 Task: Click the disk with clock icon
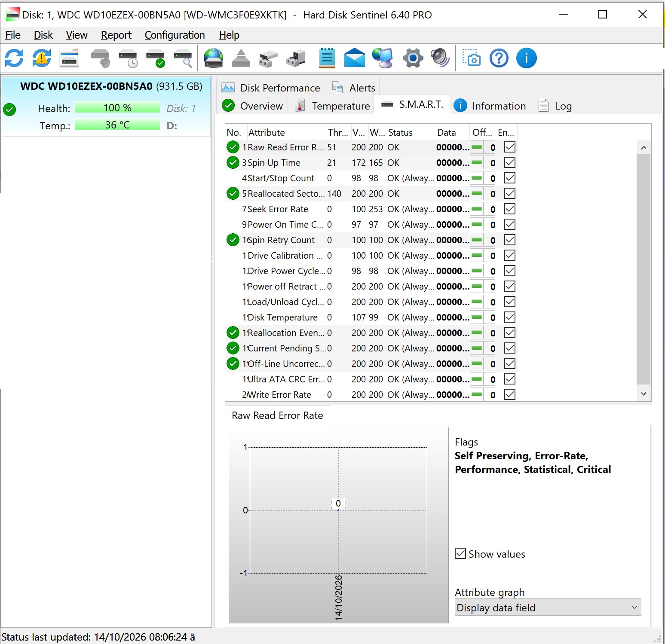coord(128,58)
